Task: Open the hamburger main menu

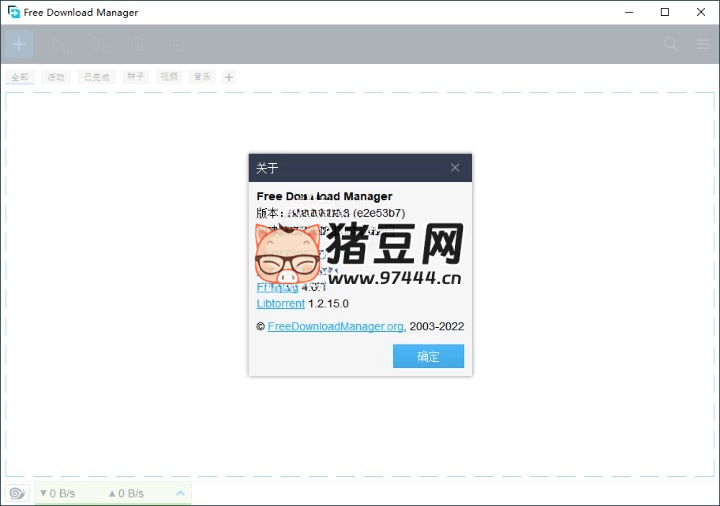Action: point(703,44)
